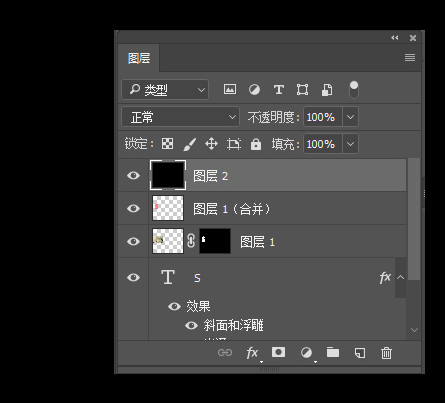Click link layers icon at panel bottom
This screenshot has height=403, width=446.
225,353
